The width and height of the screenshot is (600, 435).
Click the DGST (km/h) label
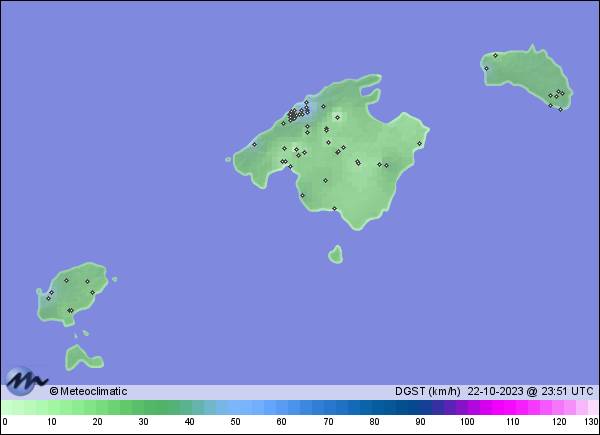tap(427, 391)
